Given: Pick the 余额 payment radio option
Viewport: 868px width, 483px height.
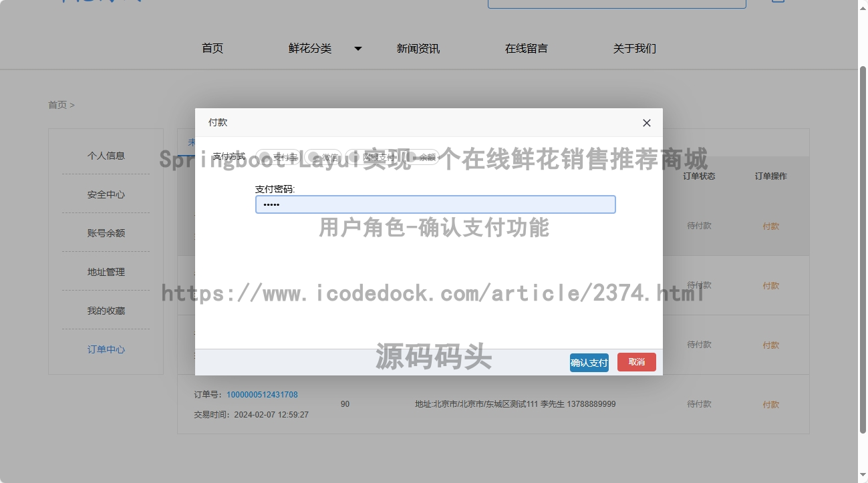Looking at the screenshot, I should pos(421,158).
